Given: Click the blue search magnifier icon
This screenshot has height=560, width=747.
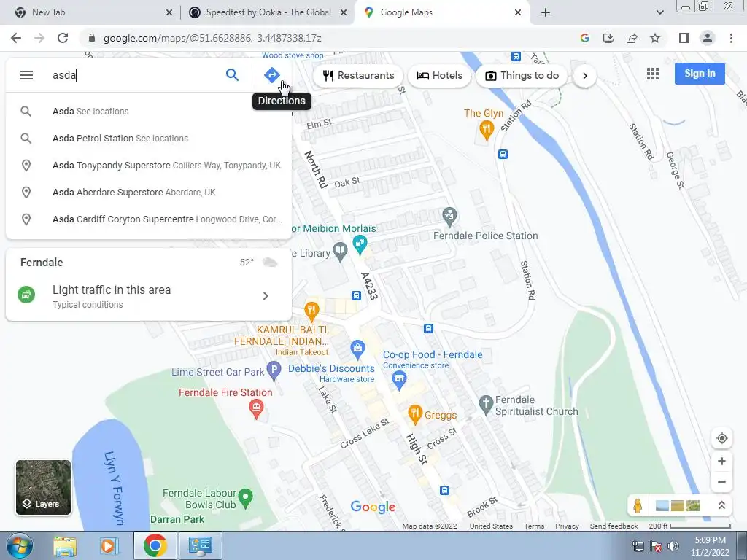Looking at the screenshot, I should coord(232,75).
